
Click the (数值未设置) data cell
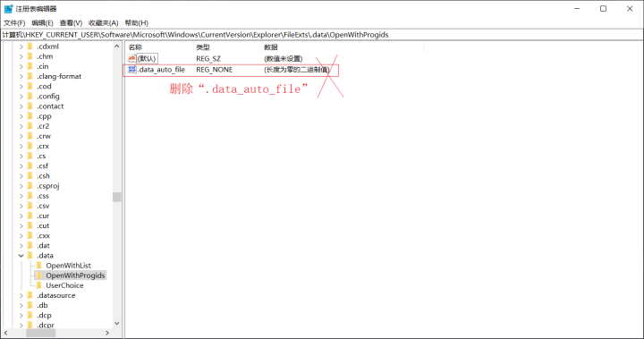(284, 59)
